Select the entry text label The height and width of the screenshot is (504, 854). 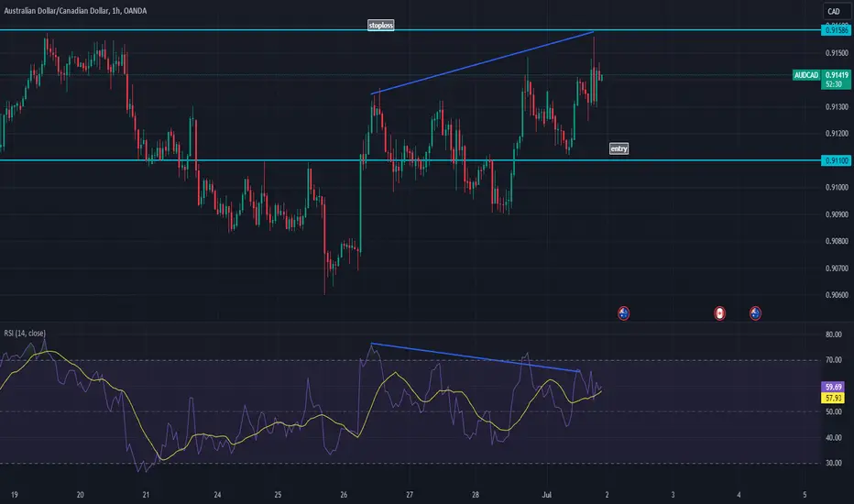pyautogui.click(x=619, y=148)
